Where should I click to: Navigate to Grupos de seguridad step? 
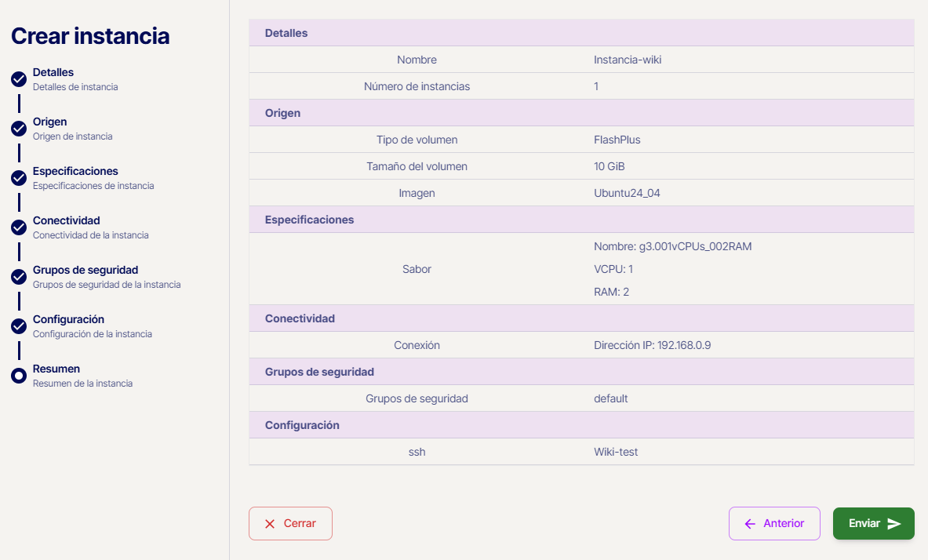(x=85, y=271)
